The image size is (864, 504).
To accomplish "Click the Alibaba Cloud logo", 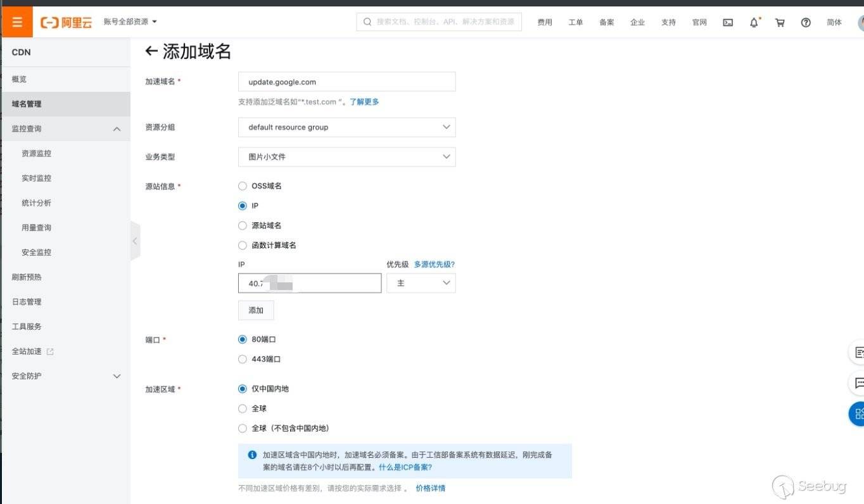I will (66, 22).
